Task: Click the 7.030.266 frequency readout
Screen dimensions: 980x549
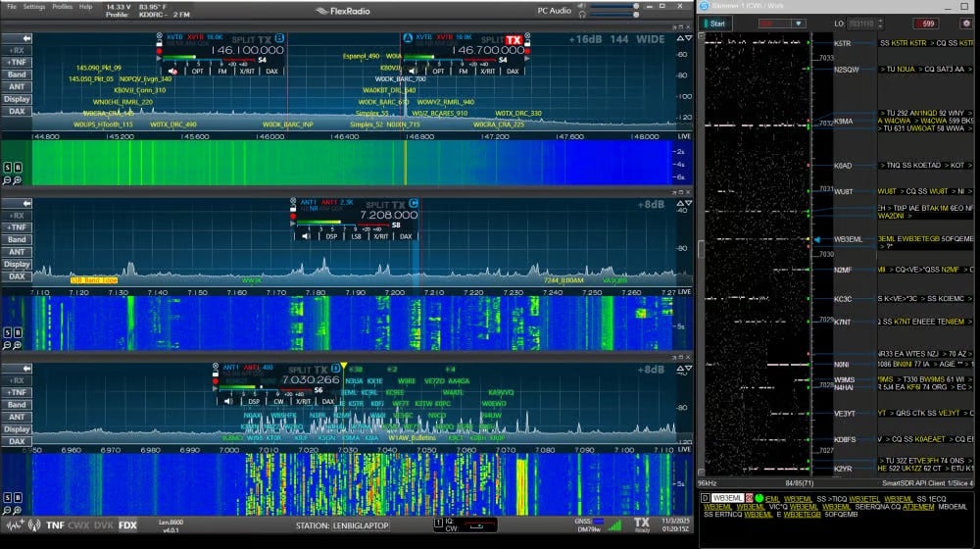Action: tap(310, 379)
